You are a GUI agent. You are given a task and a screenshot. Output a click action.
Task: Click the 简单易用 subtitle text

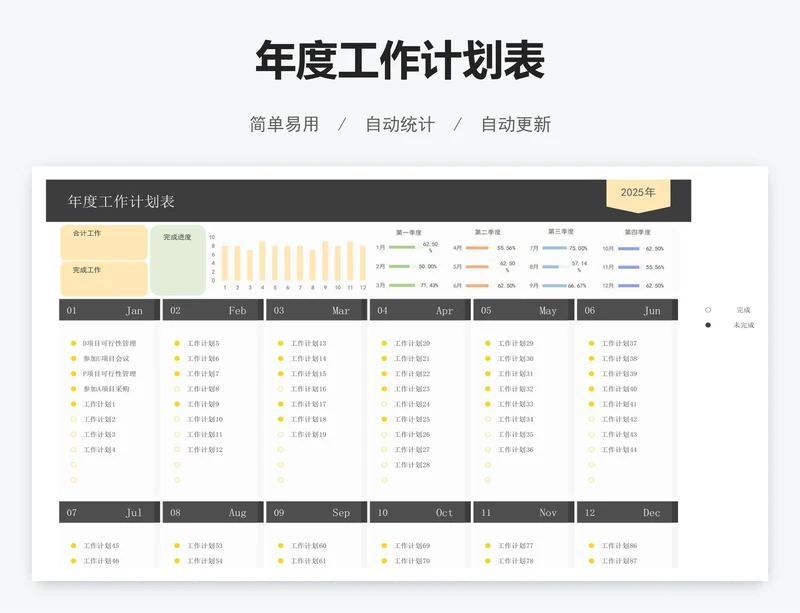pyautogui.click(x=284, y=125)
